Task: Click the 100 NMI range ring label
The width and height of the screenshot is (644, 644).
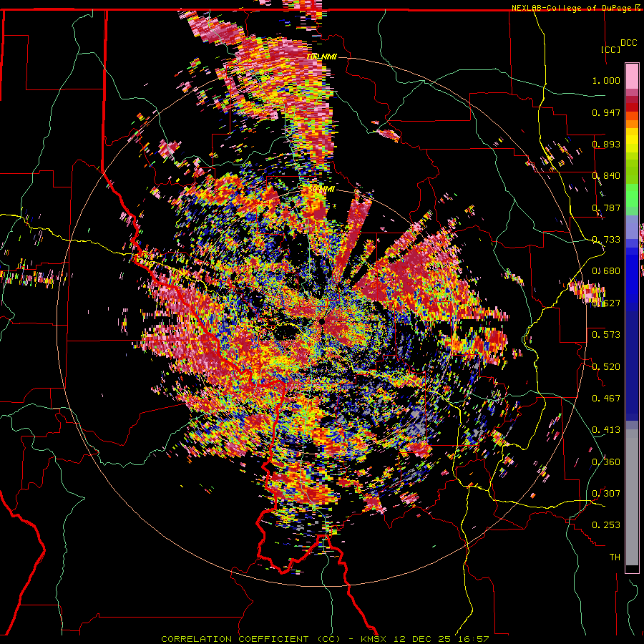Action: [321, 57]
